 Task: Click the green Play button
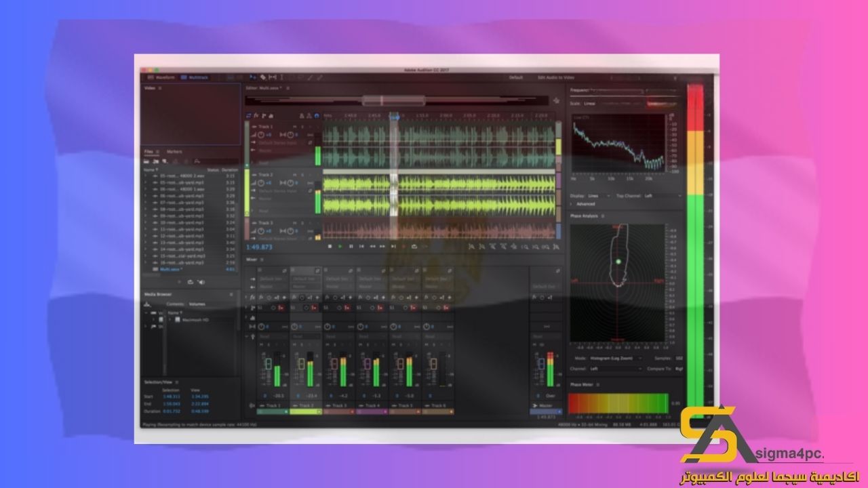click(x=340, y=246)
